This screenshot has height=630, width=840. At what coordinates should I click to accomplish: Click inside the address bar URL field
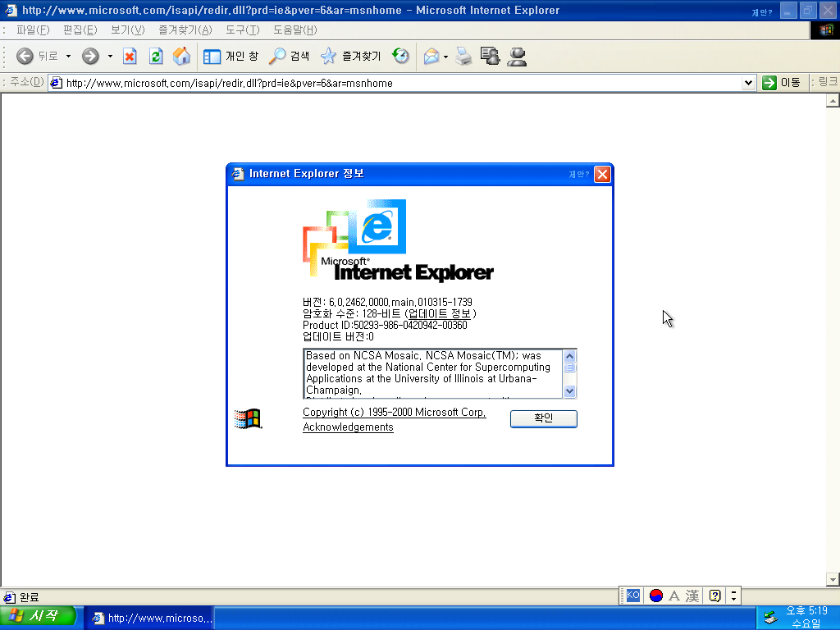click(402, 83)
